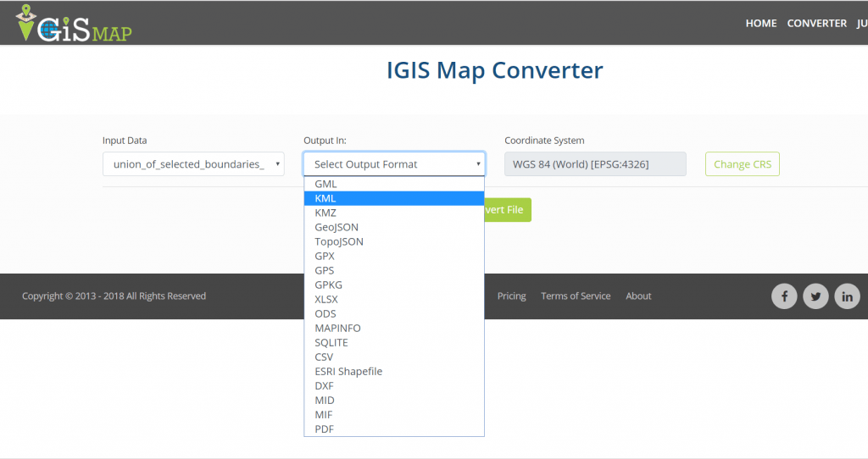Screen dimensions: 868x459
Task: Click the Coordinate System field
Action: 595,164
